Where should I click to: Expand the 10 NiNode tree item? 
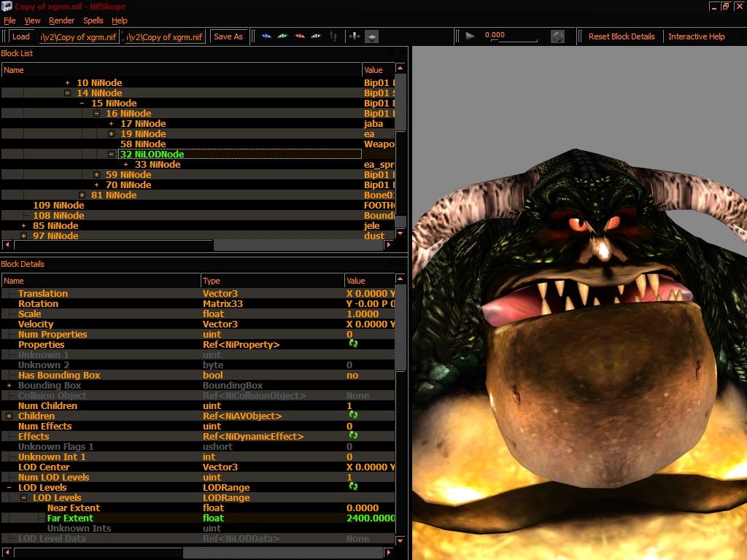point(67,83)
